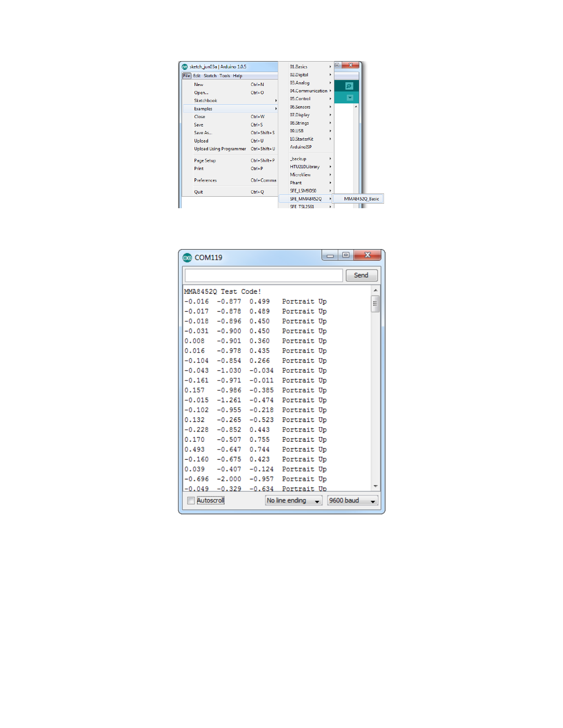Screen dimensions: 563x728
Task: Select Upload Using Programmer entry
Action: (230, 149)
